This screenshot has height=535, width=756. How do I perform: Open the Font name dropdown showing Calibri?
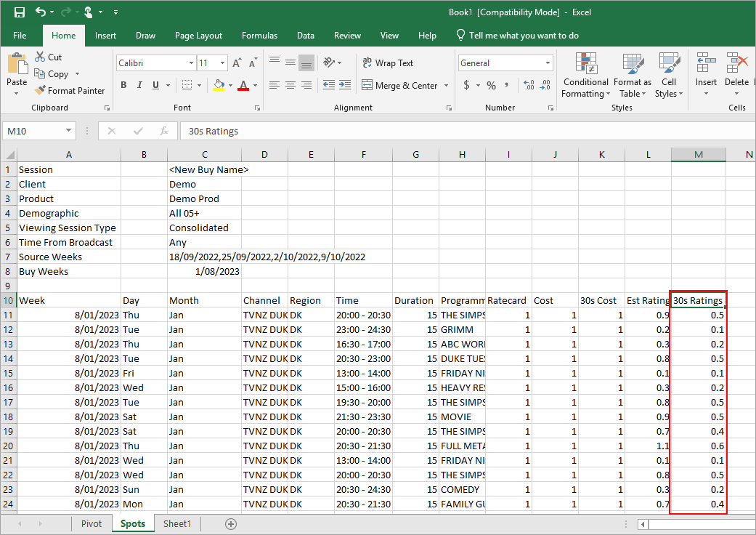coord(191,63)
